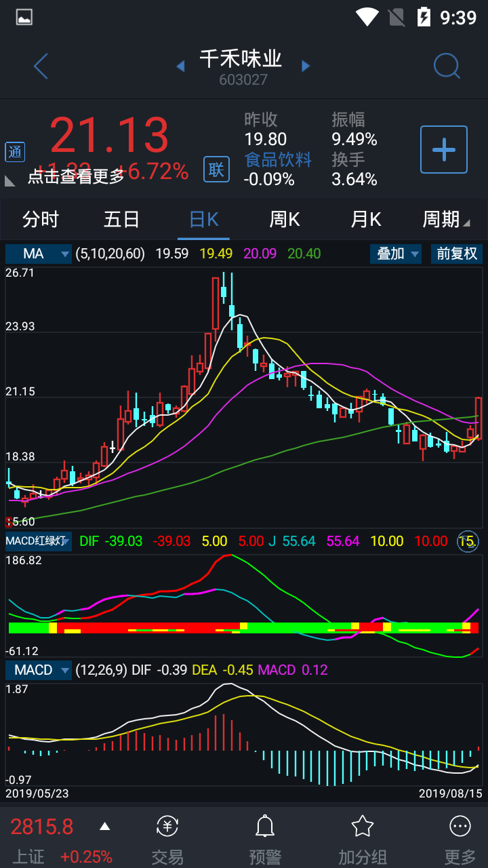Tap the 换手 value 3.64%
This screenshot has width=488, height=868.
point(354,179)
